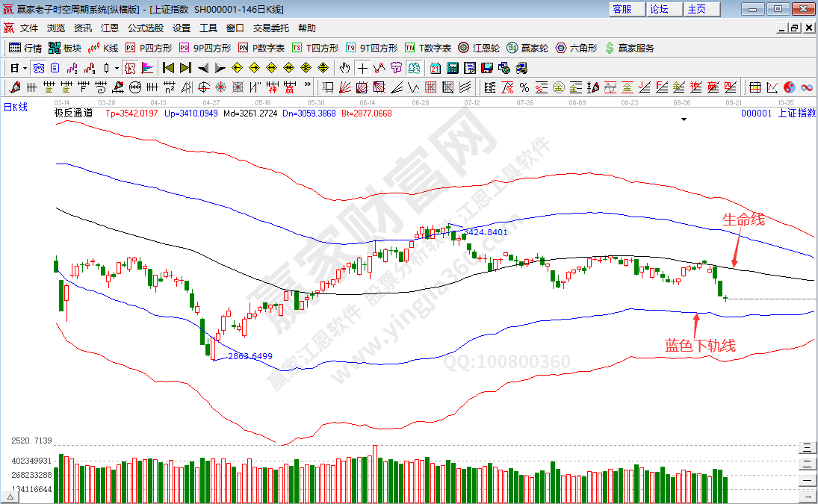The height and width of the screenshot is (504, 818).
Task: Open the period selector dropdown arrow
Action: pos(25,68)
